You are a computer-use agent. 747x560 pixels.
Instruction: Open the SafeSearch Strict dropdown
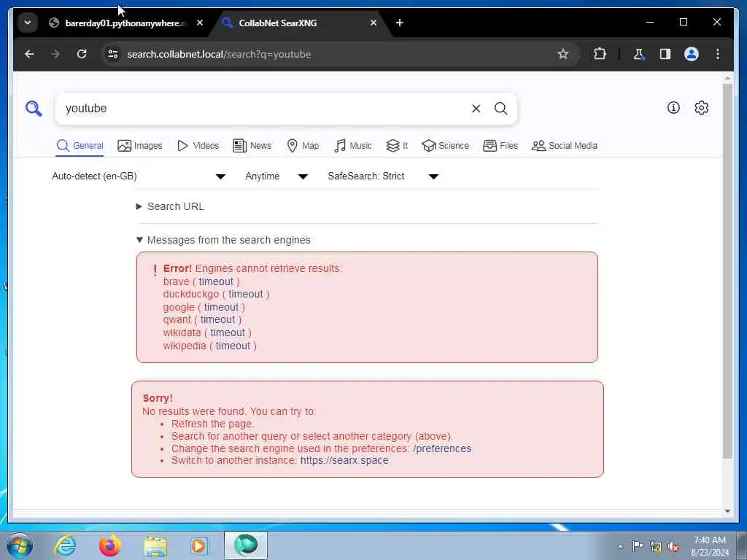tap(383, 176)
